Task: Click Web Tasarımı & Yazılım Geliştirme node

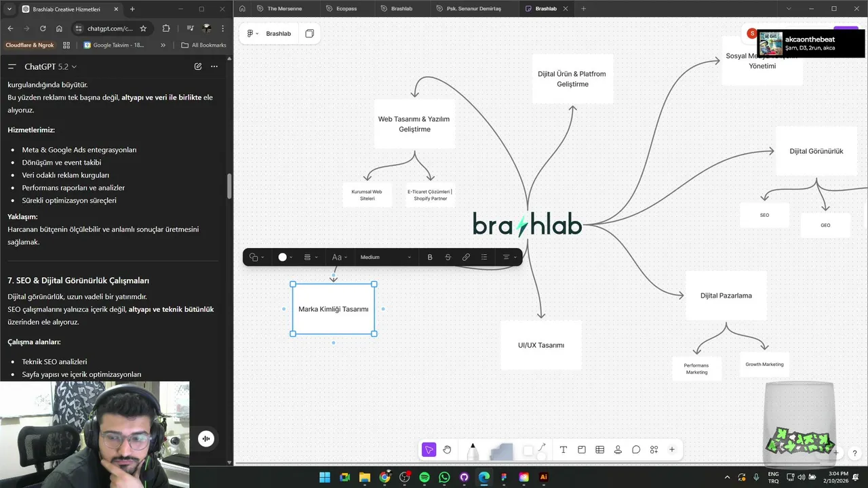Action: point(414,124)
